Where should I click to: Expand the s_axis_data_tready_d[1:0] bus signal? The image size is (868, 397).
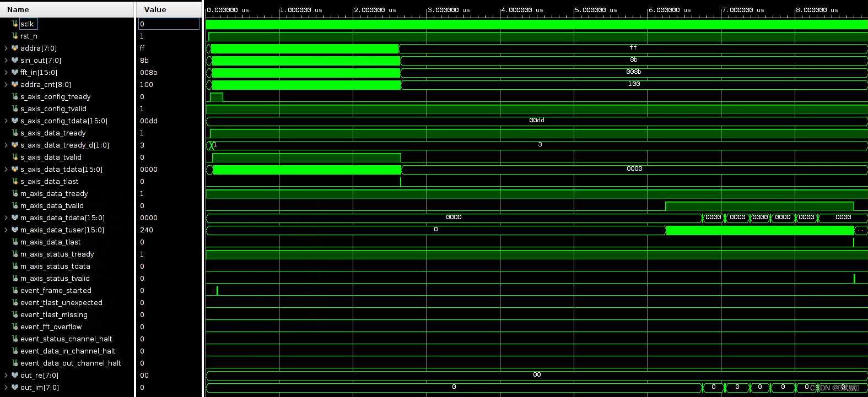(6, 145)
